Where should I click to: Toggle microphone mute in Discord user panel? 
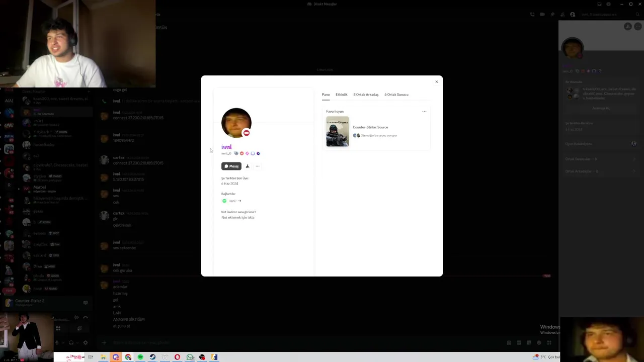coord(57,343)
